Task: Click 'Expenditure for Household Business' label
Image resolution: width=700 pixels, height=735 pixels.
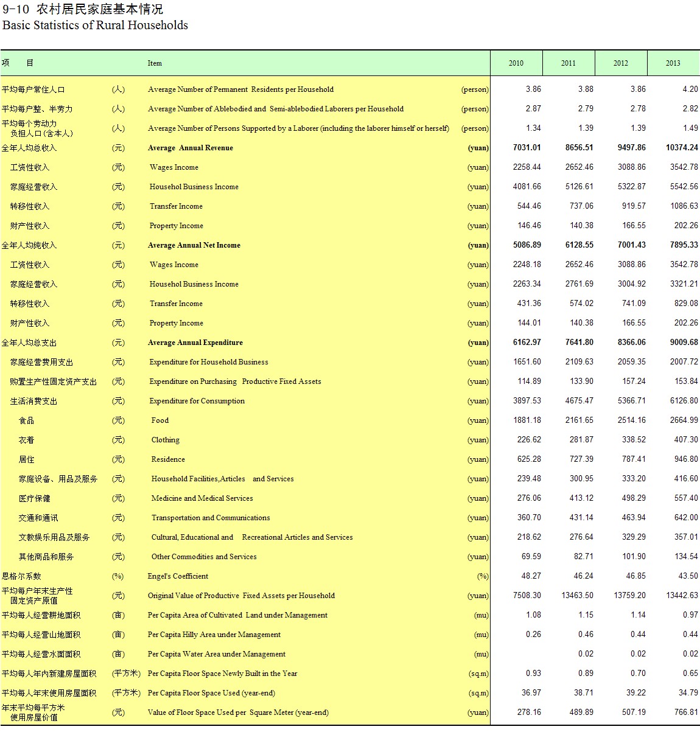Action: [209, 362]
